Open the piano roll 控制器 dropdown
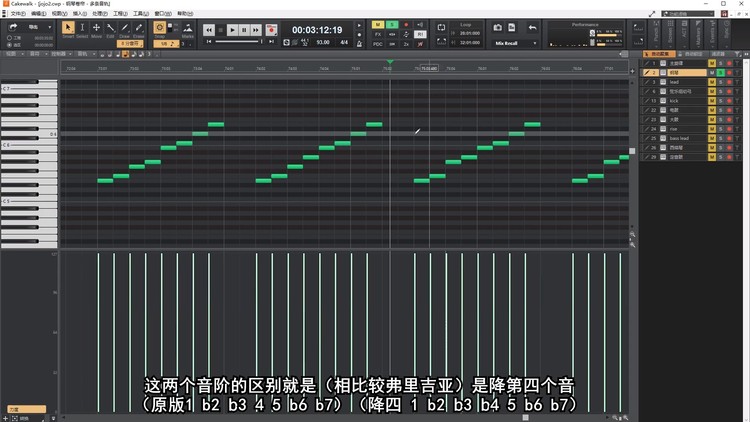The image size is (750, 422). 61,54
